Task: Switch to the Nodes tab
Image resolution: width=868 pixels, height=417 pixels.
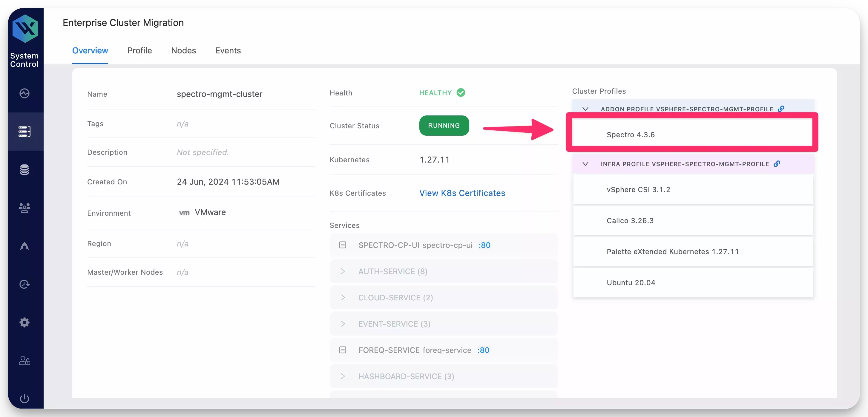Action: tap(184, 50)
